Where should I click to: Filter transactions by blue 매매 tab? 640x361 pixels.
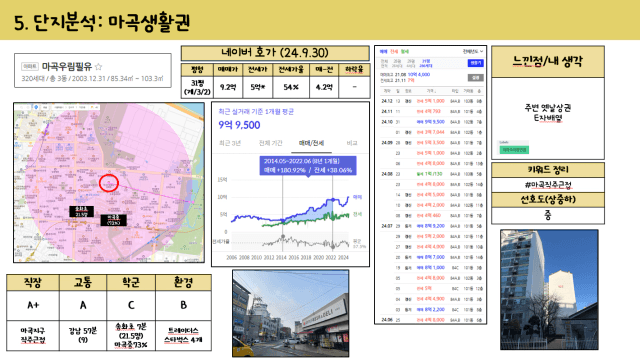click(x=383, y=51)
